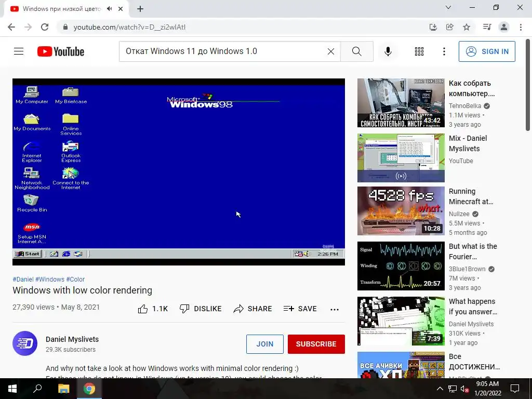
Task: Click the address bar URL
Action: pyautogui.click(x=129, y=27)
